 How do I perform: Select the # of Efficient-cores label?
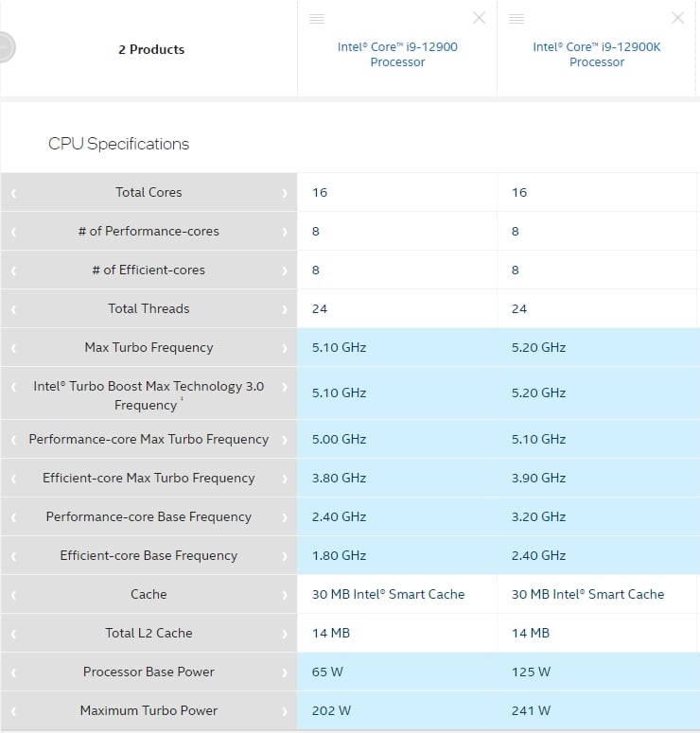tap(149, 270)
